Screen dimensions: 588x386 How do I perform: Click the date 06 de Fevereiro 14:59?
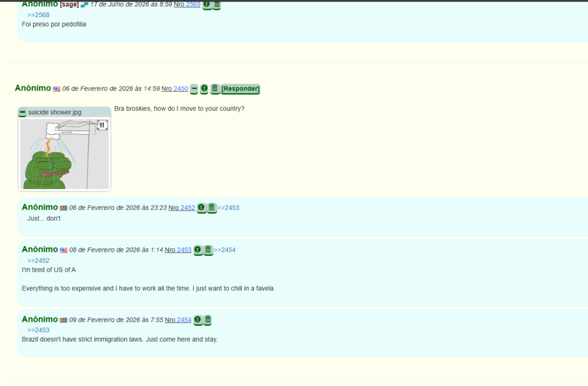click(111, 89)
